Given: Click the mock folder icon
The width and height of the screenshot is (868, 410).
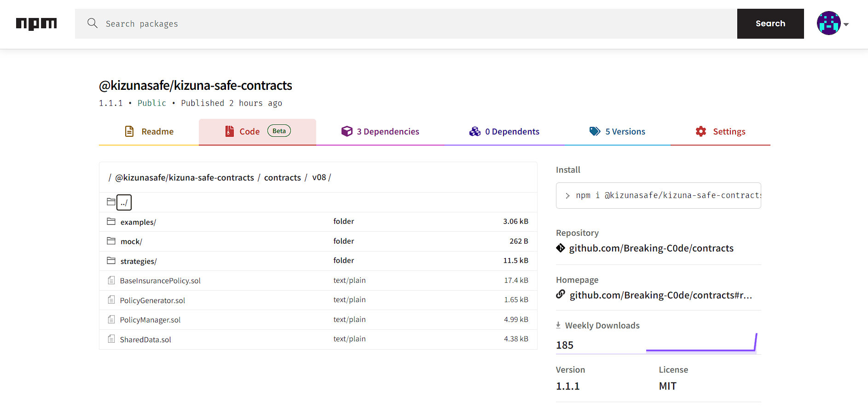Looking at the screenshot, I should 111,241.
